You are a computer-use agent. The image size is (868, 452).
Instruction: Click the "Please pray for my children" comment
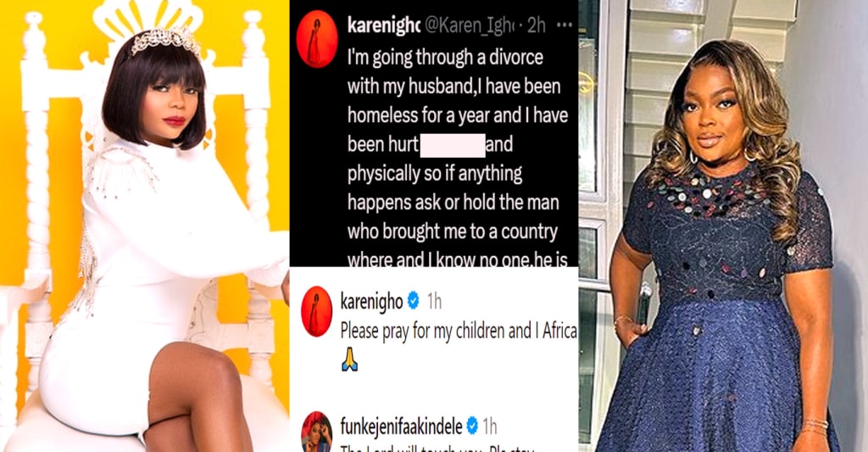click(x=459, y=331)
